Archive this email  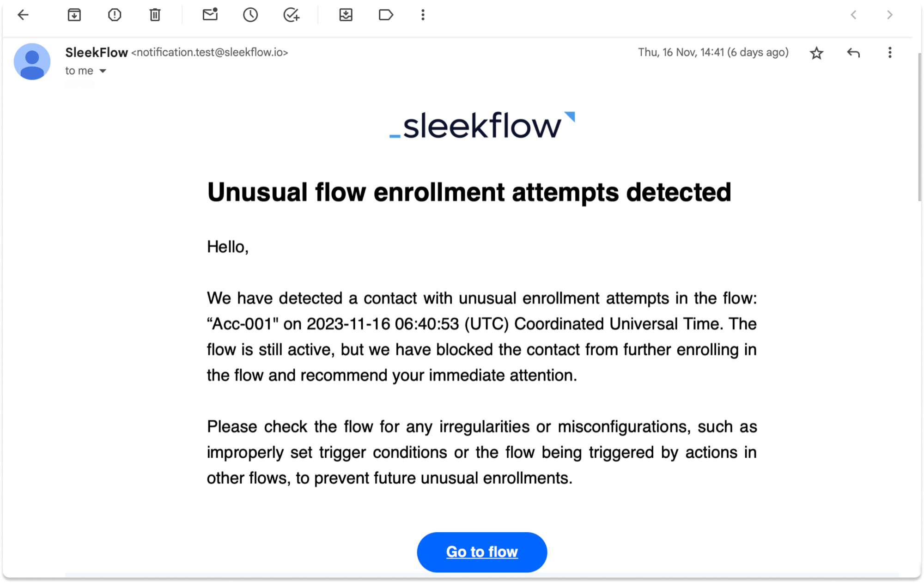pos(74,15)
